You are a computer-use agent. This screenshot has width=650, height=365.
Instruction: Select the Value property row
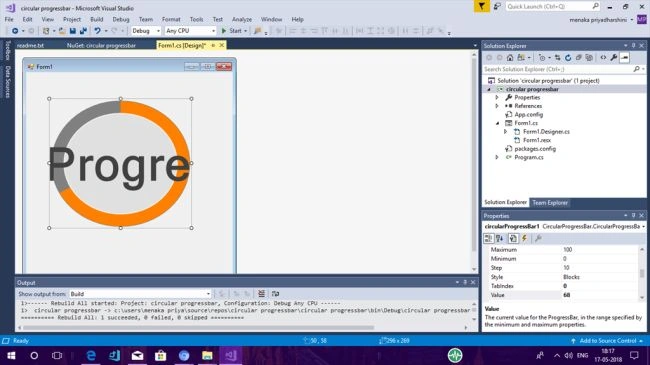pos(564,295)
